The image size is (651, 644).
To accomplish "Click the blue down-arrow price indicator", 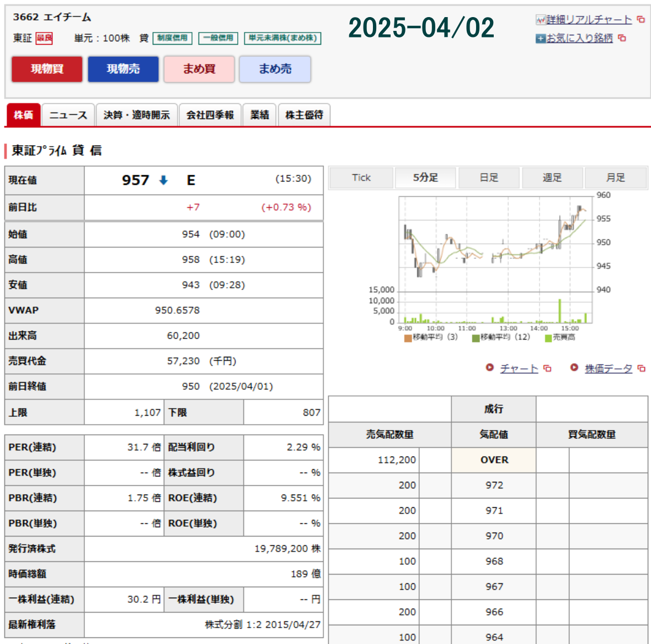I will click(x=164, y=180).
